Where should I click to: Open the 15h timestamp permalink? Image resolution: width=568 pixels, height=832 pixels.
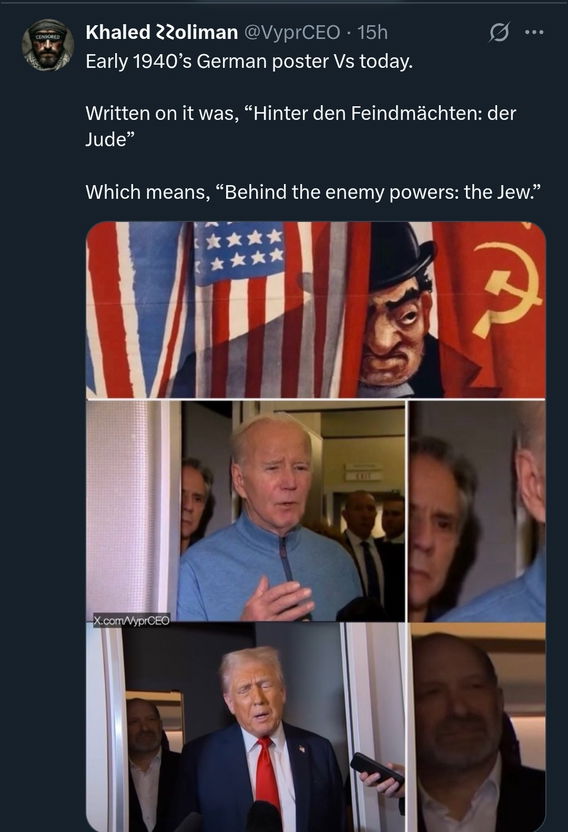[373, 32]
